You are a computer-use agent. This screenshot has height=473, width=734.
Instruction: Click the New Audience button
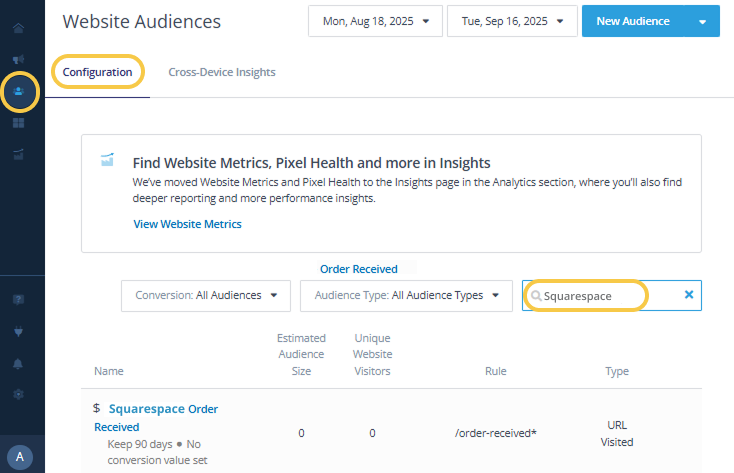coord(633,21)
